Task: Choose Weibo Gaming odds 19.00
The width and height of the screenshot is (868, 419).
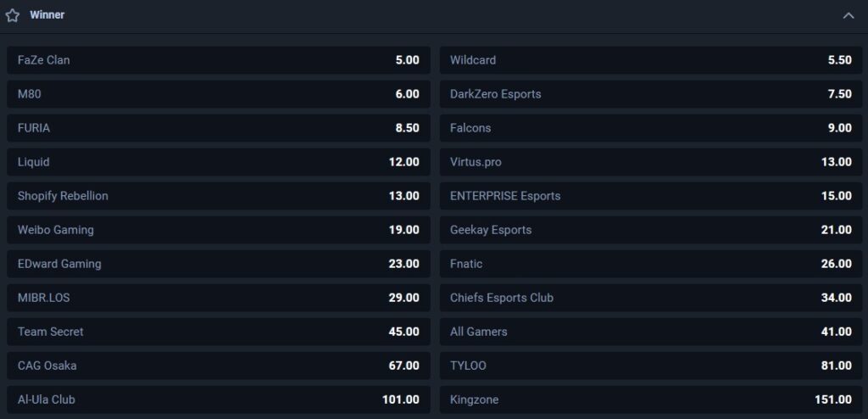Action: pos(218,230)
